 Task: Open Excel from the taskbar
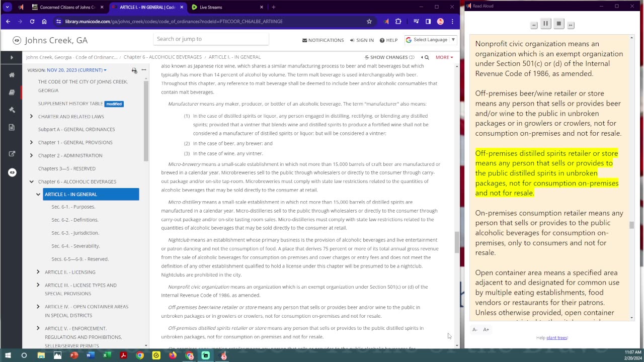107,355
